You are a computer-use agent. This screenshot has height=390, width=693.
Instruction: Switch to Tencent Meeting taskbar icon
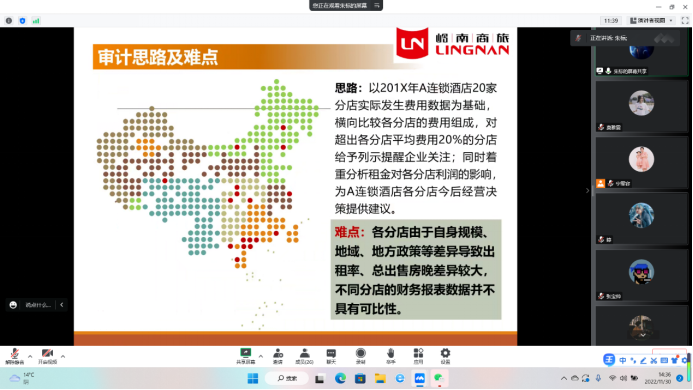[x=419, y=379]
